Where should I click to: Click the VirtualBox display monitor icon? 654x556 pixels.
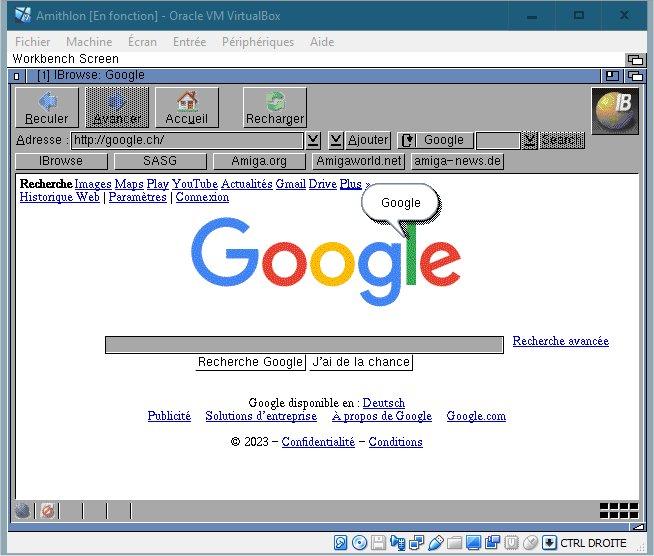click(x=473, y=543)
